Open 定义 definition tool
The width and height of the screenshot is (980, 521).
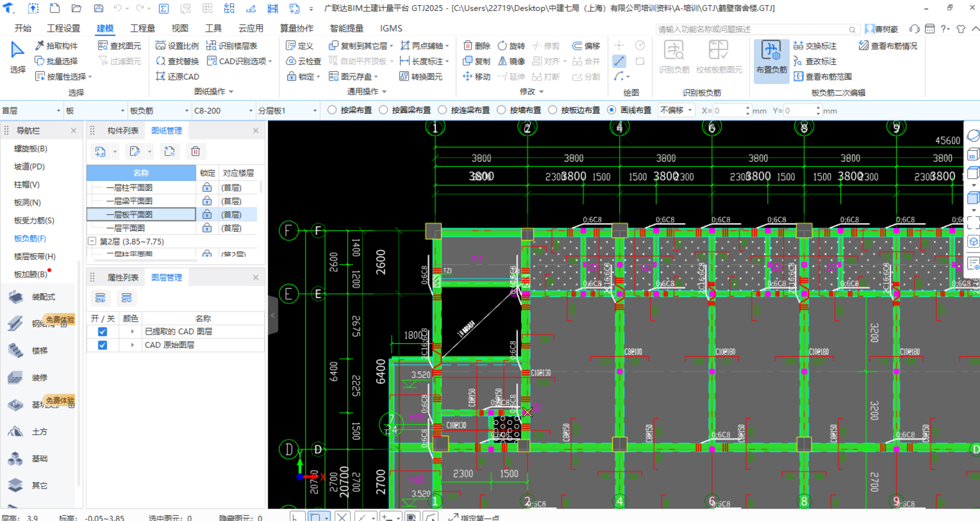[x=299, y=46]
